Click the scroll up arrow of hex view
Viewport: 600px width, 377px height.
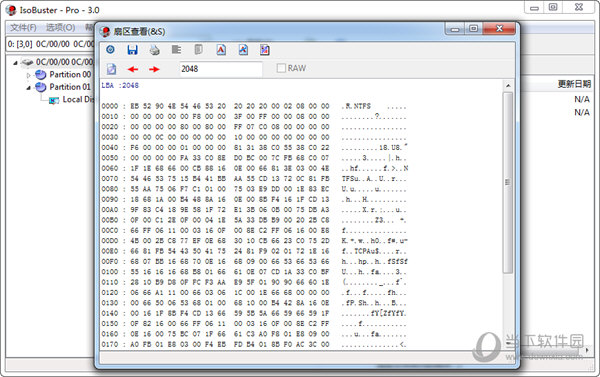click(x=508, y=85)
